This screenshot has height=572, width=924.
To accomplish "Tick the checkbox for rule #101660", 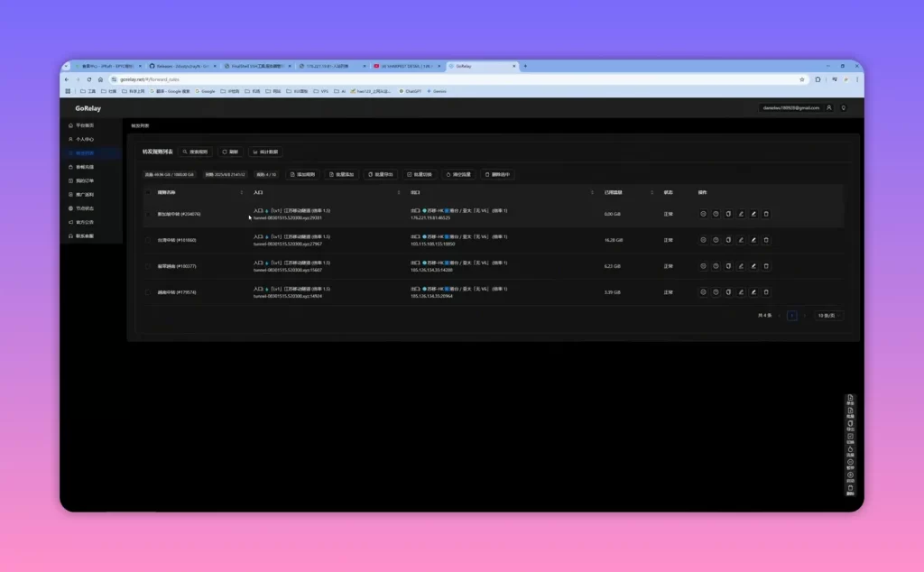I will click(x=147, y=240).
